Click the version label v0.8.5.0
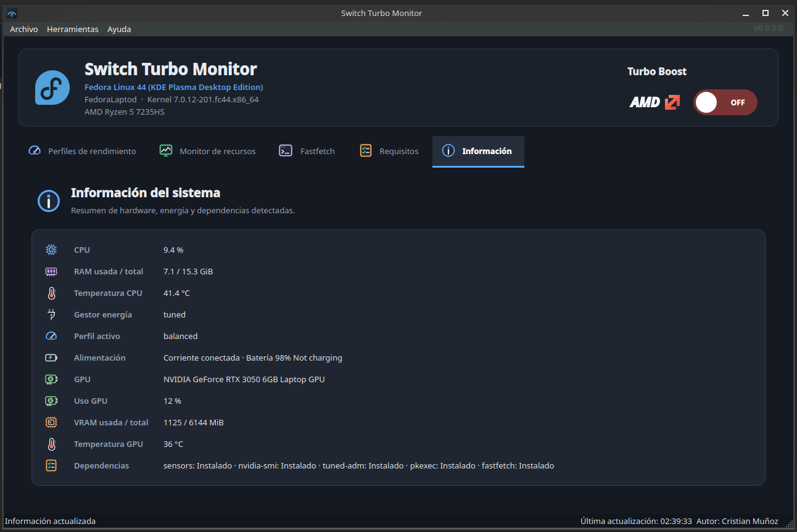797x532 pixels. coord(768,28)
